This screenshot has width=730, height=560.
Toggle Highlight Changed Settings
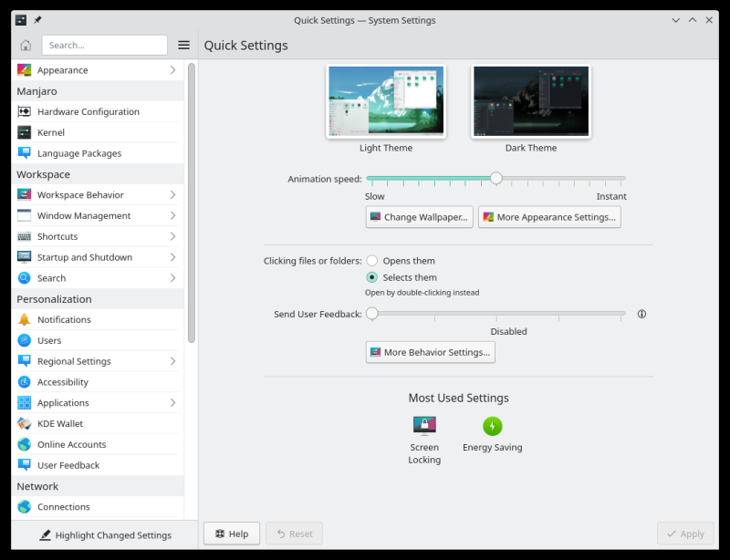click(104, 535)
